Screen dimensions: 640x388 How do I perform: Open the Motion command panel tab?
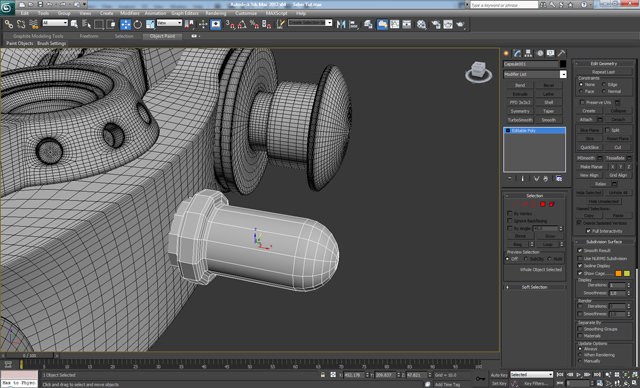coord(540,53)
